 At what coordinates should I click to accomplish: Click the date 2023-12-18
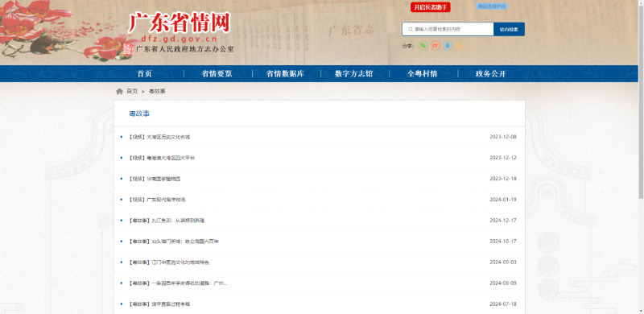(x=502, y=179)
